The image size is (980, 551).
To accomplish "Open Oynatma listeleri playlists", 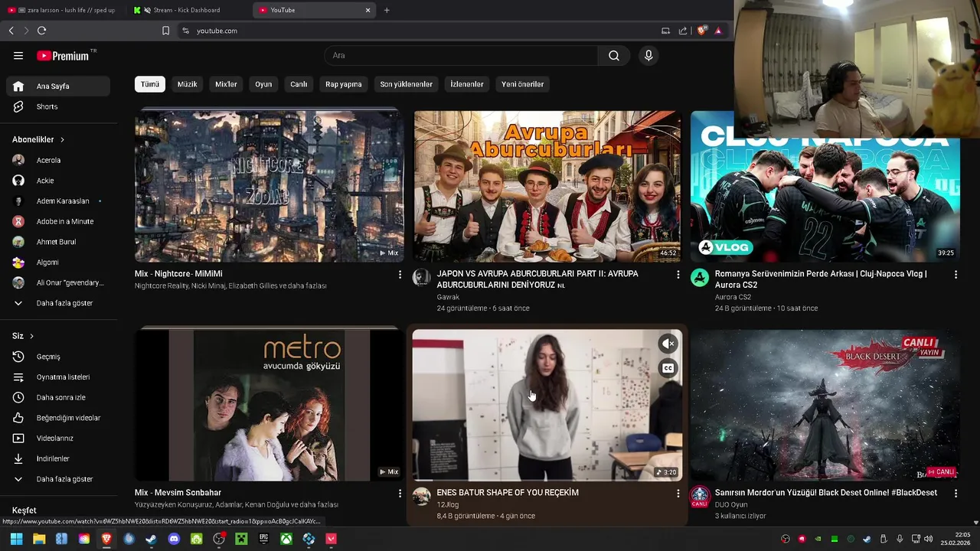I will [x=58, y=377].
